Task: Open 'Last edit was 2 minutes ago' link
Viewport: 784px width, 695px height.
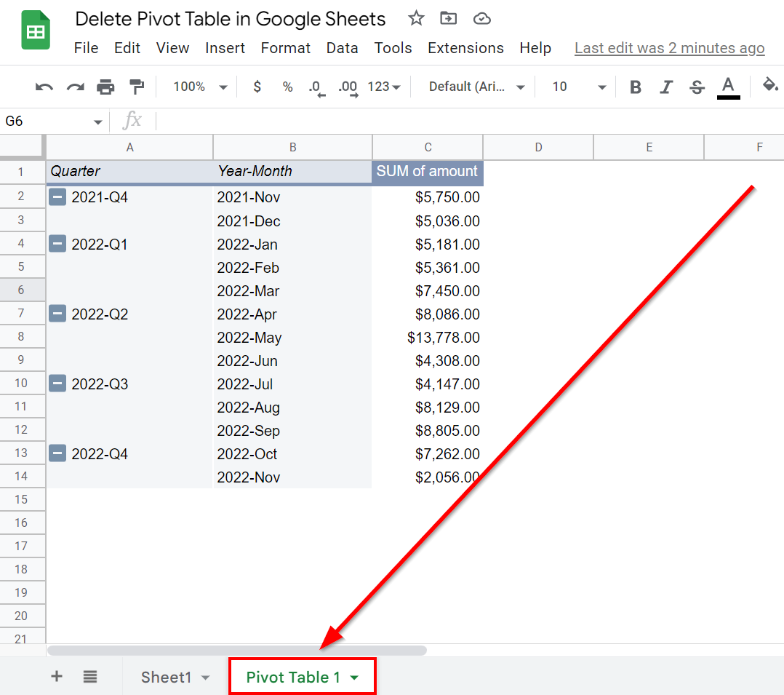Action: click(x=670, y=48)
